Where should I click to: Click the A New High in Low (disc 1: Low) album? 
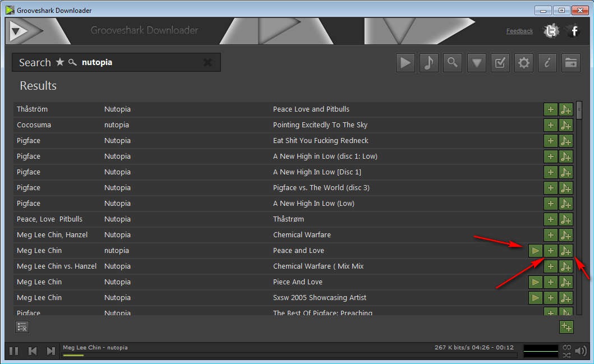click(x=325, y=156)
